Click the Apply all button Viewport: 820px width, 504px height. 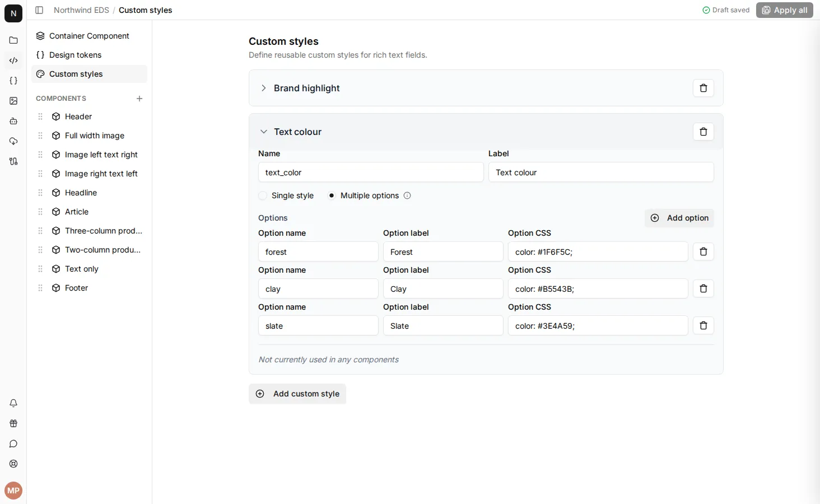(784, 10)
